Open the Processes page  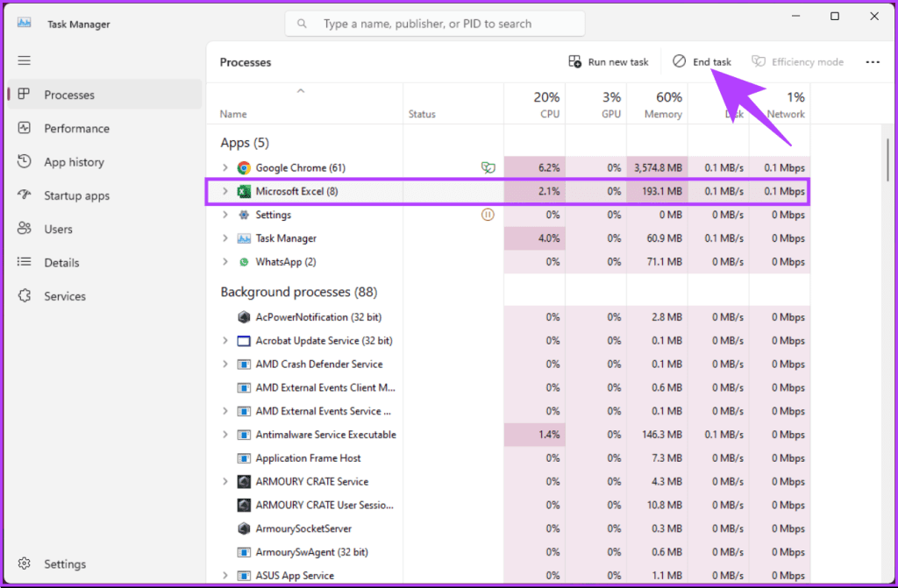click(105, 95)
